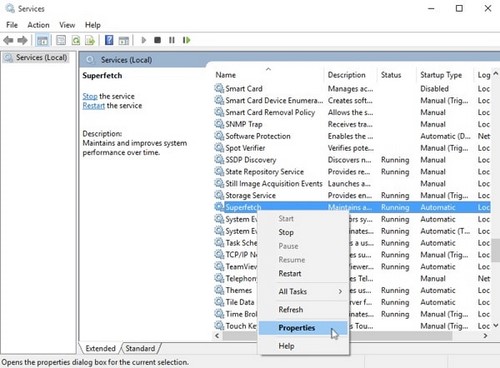This screenshot has width=500, height=368.
Task: Switch to the Extended tab
Action: (100, 348)
